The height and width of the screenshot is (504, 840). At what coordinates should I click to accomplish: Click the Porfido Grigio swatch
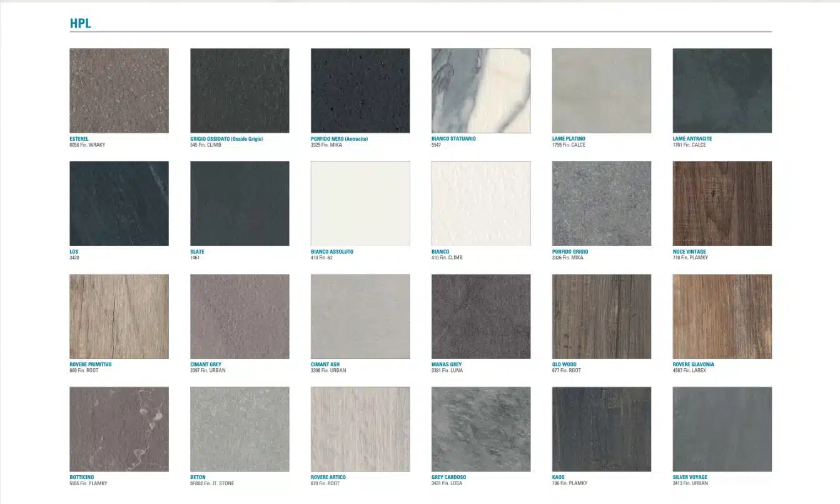point(602,203)
